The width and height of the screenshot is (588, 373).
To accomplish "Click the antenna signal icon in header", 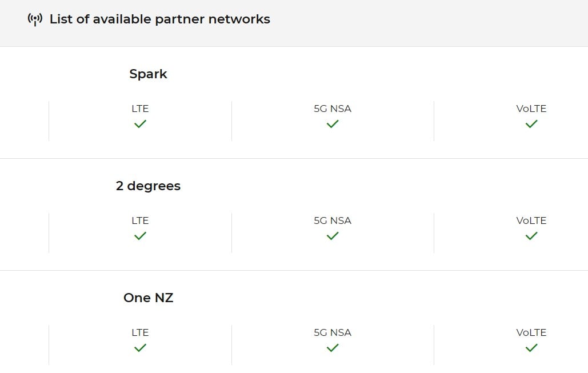I will pos(35,19).
